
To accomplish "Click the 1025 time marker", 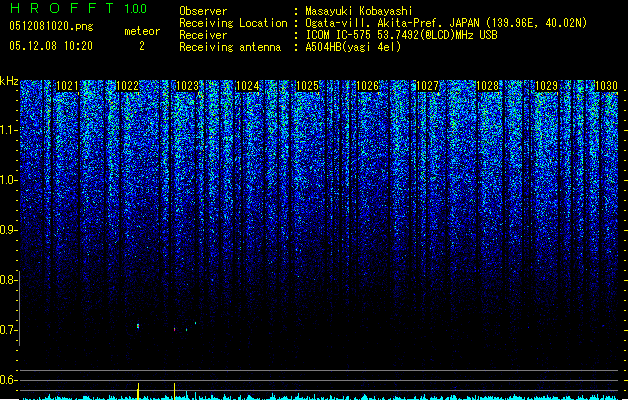I will click(307, 86).
